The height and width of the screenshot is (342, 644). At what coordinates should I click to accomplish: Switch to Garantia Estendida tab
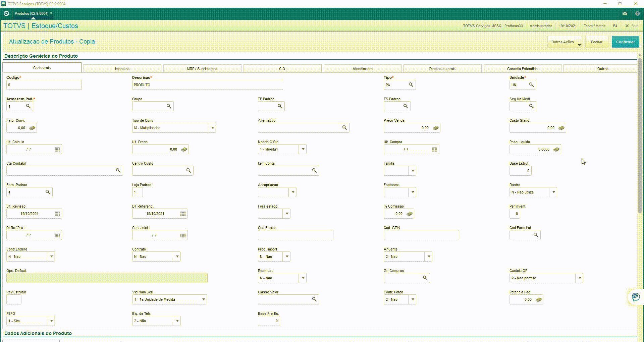pyautogui.click(x=522, y=69)
